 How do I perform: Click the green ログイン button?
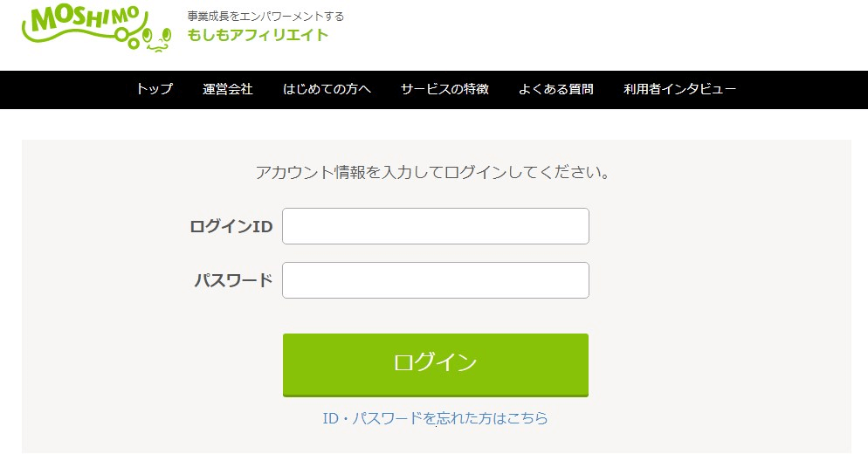(436, 365)
